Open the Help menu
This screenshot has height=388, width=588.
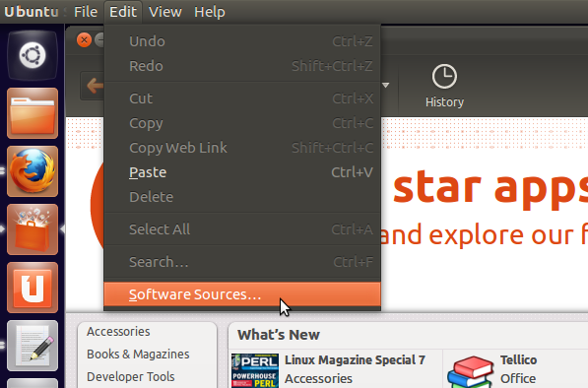point(210,12)
